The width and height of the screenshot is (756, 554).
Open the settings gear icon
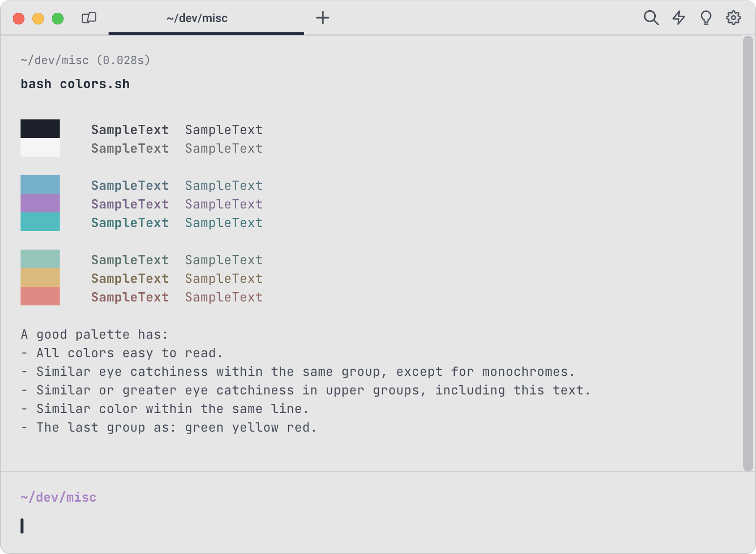[733, 18]
